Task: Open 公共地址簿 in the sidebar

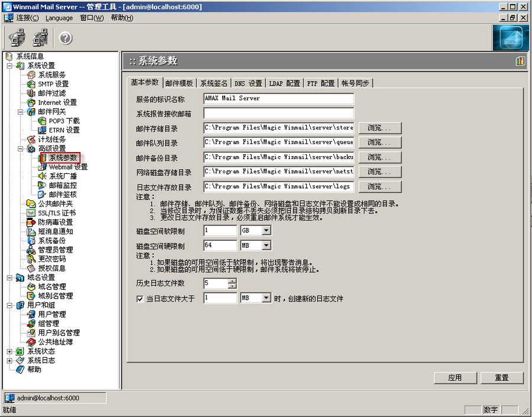Action: 55,342
